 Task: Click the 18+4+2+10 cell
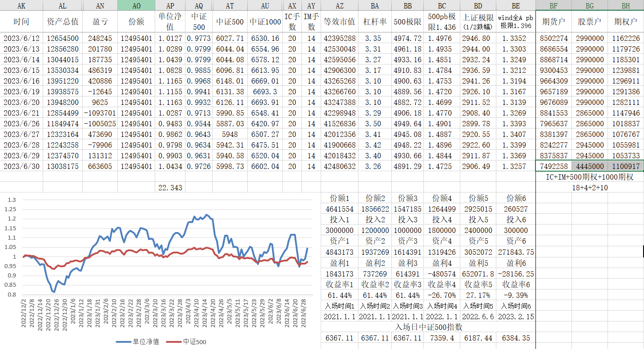click(589, 188)
